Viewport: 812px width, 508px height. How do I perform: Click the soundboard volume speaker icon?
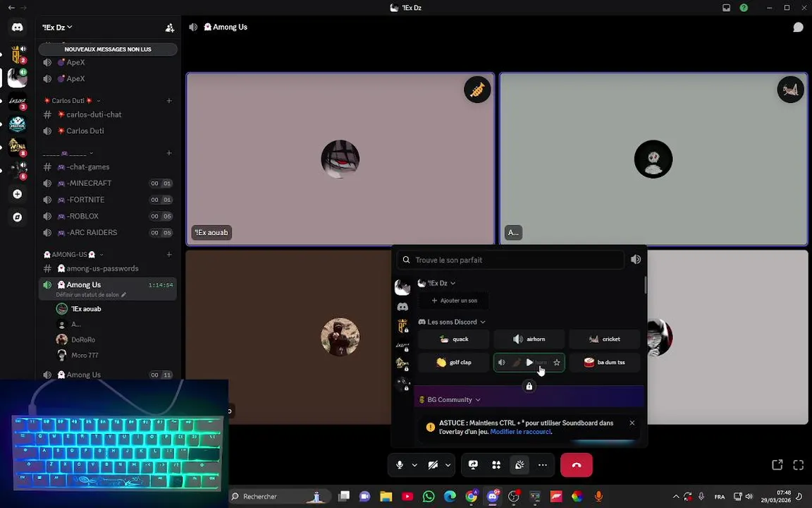point(635,259)
